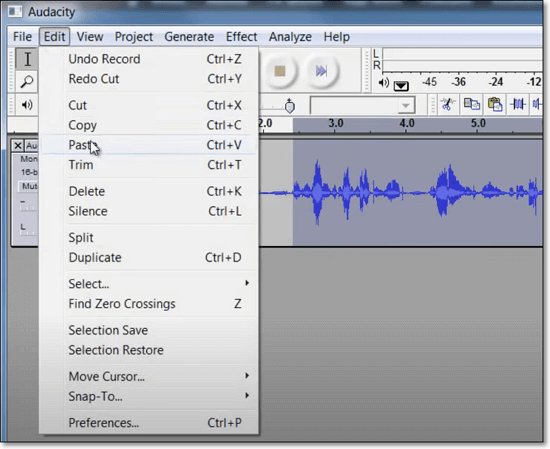Select Cut in the Edit menu

tap(149, 105)
